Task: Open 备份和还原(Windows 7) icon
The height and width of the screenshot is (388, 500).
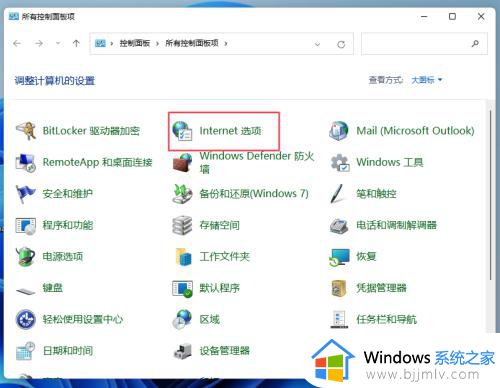Action: tap(182, 194)
